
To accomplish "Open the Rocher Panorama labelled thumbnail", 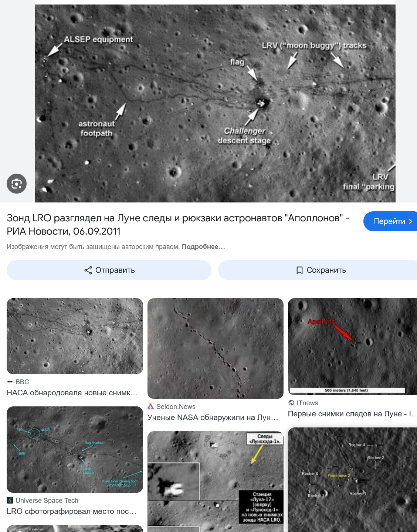I will (352, 480).
